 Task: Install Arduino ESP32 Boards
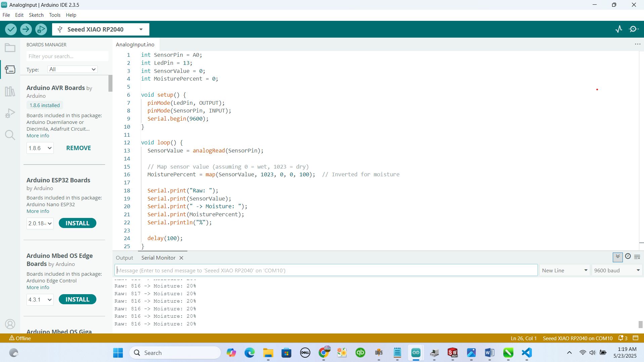pos(78,223)
